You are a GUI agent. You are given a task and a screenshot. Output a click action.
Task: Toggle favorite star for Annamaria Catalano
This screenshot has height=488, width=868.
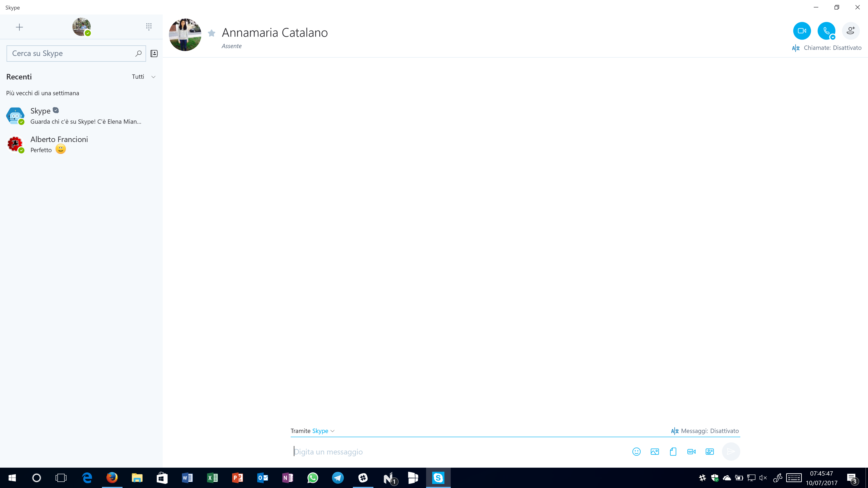click(212, 33)
